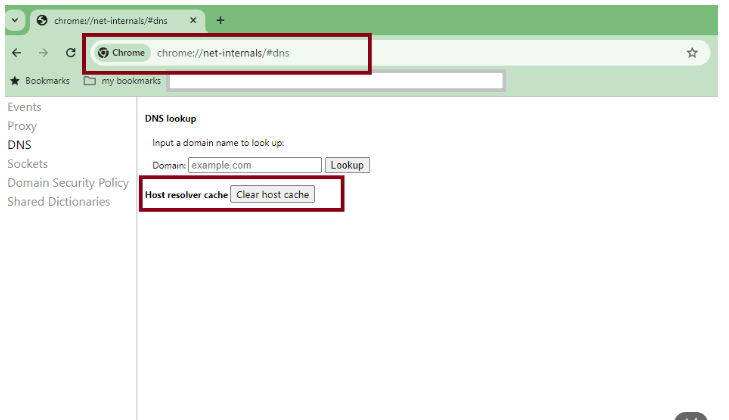The width and height of the screenshot is (729, 420).
Task: Focus the Domain name input field
Action: pos(254,165)
